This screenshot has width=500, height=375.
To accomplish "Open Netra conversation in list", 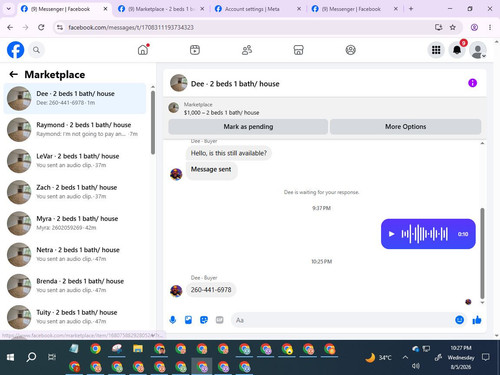I will 75,255.
